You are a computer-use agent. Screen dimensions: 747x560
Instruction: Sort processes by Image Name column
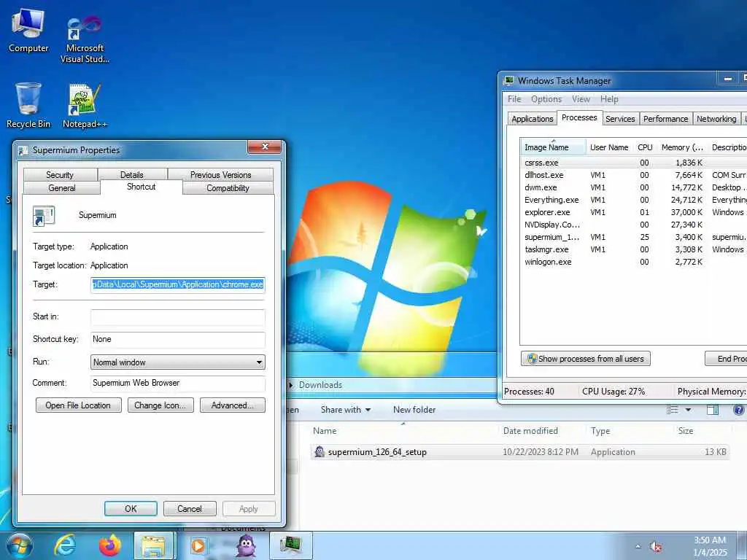(x=553, y=147)
